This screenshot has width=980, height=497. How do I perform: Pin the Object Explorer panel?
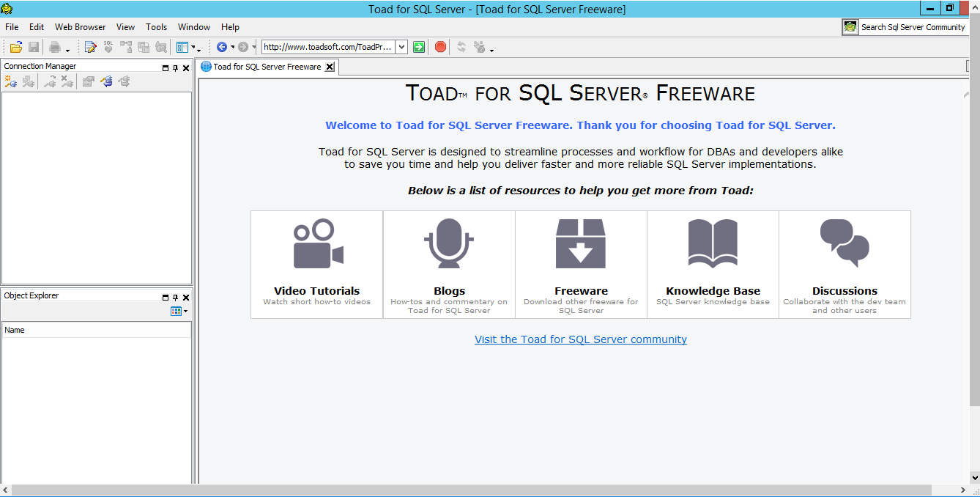pyautogui.click(x=175, y=297)
